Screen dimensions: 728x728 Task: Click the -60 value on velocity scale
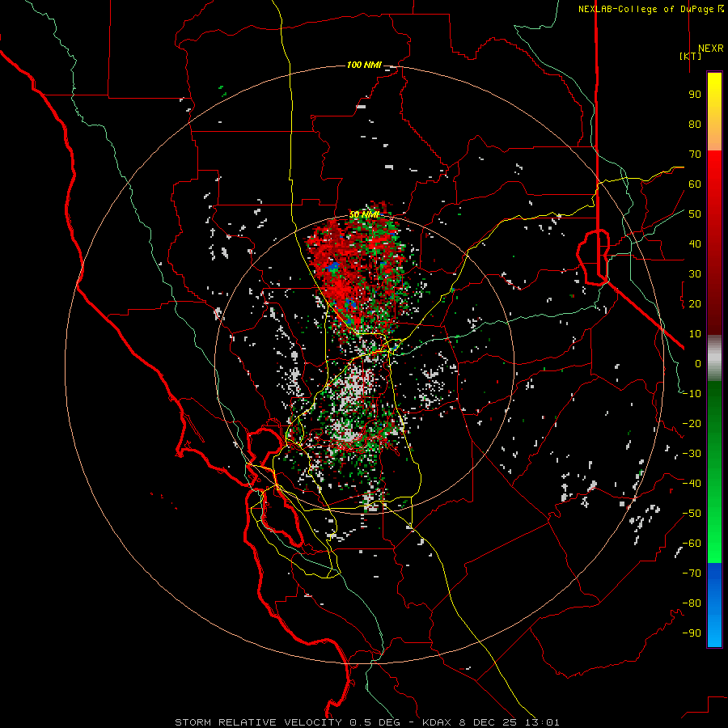[692, 544]
